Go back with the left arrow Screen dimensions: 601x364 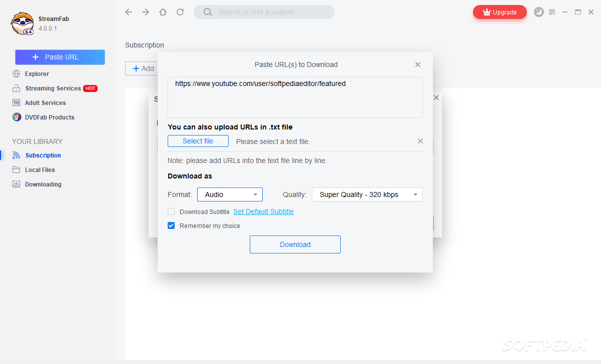coord(129,12)
